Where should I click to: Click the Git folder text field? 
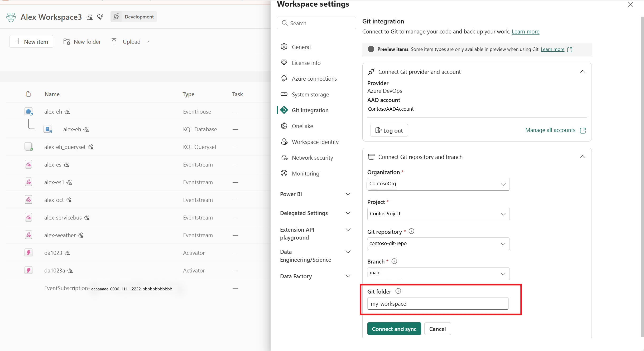tap(438, 304)
